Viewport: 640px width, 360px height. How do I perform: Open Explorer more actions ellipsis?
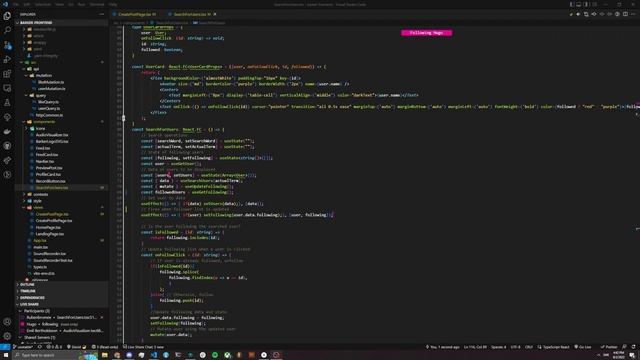(102, 14)
